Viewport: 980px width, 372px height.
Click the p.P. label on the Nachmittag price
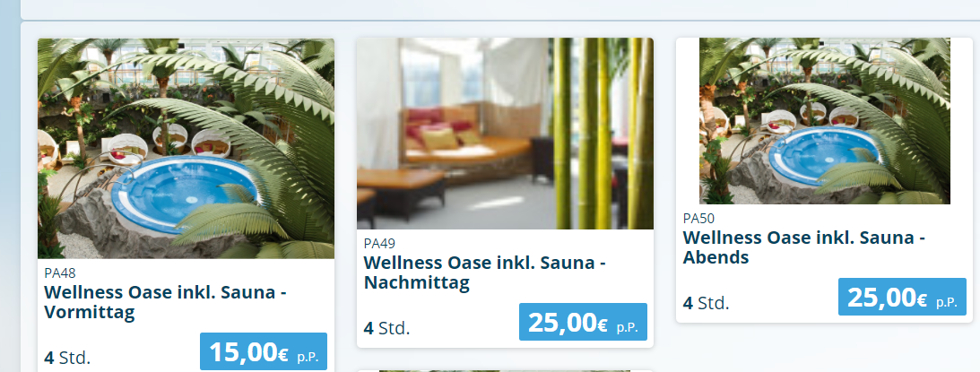coord(627,328)
